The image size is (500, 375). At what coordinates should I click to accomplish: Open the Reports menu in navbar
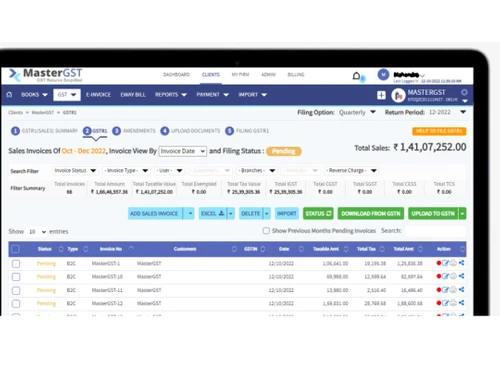[x=171, y=95]
